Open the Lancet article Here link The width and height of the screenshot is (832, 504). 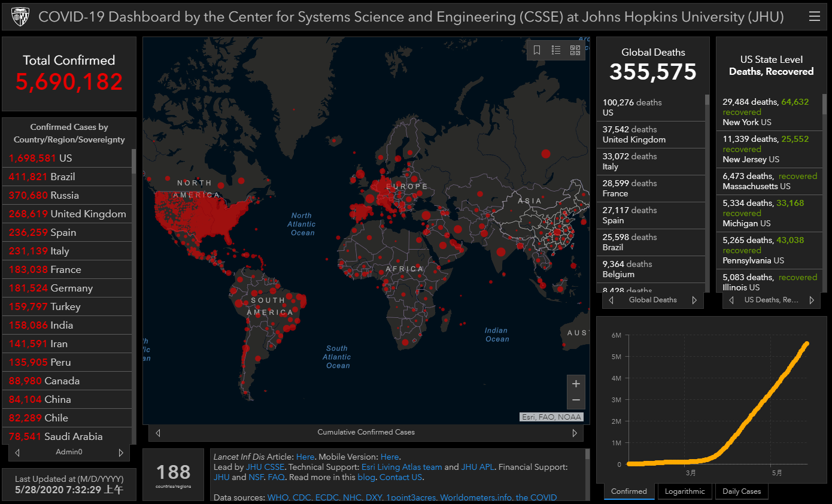305,457
